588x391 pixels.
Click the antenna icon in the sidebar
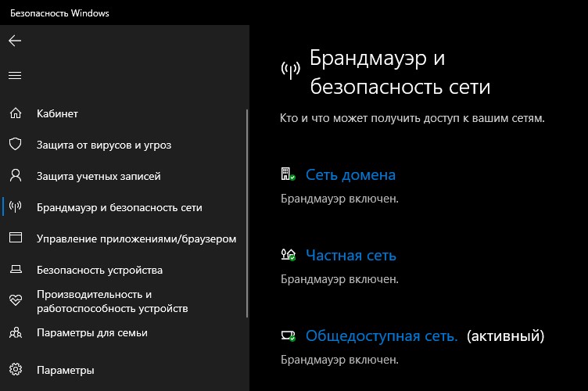(16, 206)
